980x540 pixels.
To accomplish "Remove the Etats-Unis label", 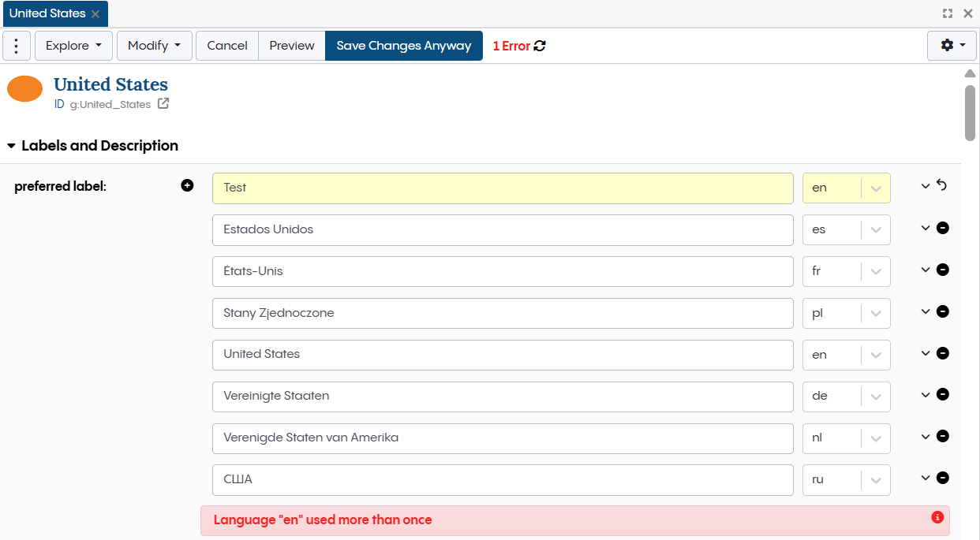I will coord(942,270).
